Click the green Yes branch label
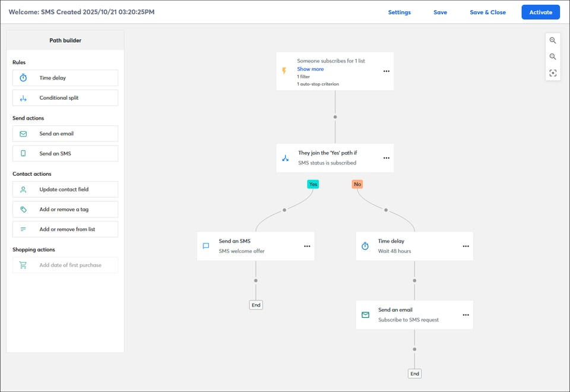 pos(313,184)
